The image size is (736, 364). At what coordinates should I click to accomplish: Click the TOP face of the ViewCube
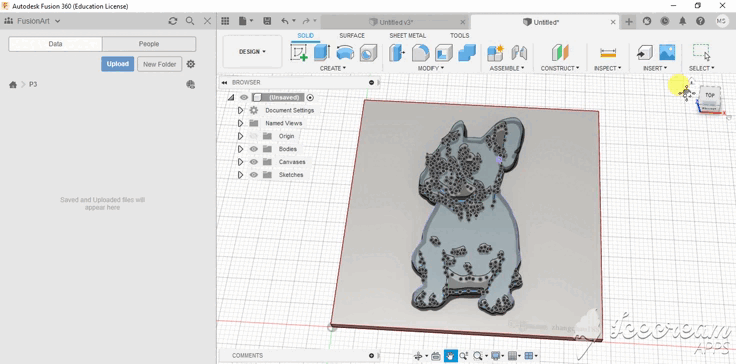point(709,95)
